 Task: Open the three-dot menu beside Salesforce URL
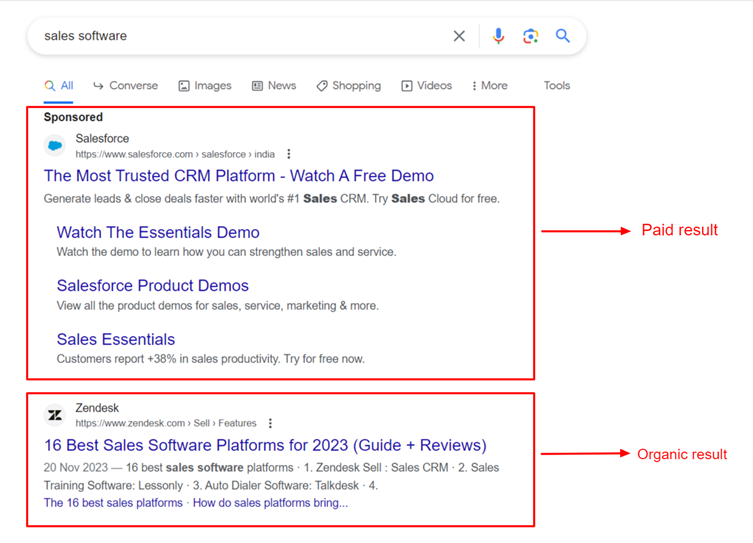point(289,154)
